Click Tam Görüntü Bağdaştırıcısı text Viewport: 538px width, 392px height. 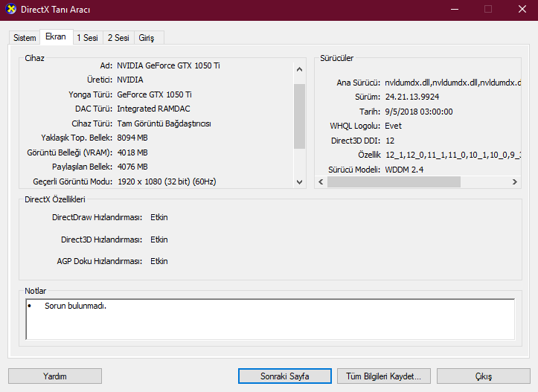(164, 123)
